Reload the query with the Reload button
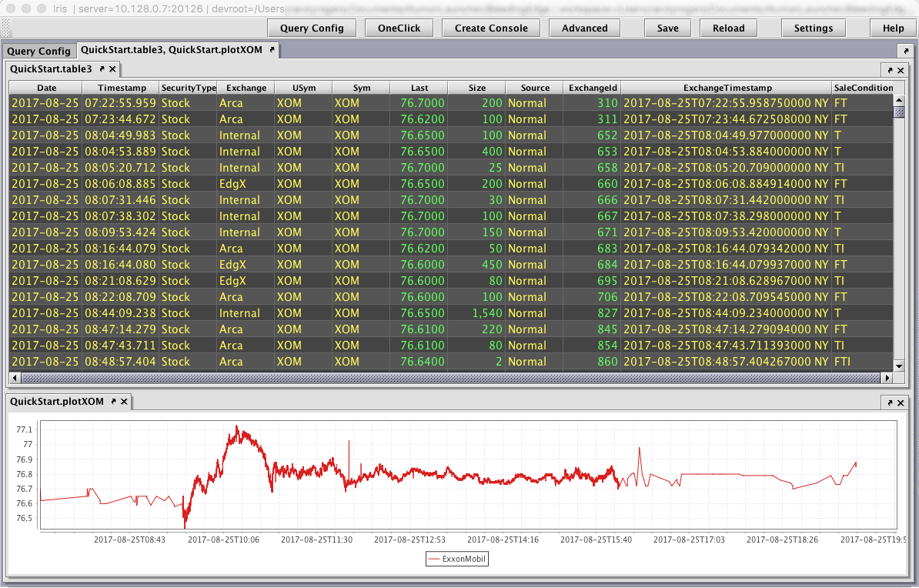 coord(728,28)
